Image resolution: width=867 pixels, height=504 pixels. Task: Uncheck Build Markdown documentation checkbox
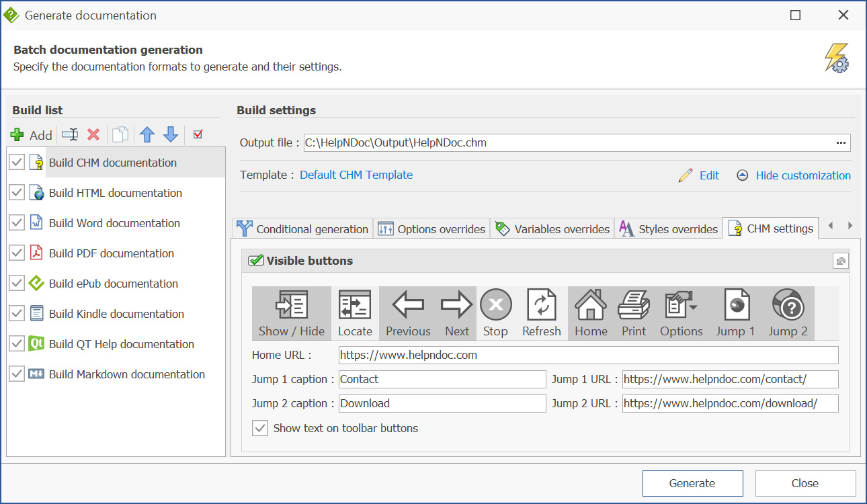click(17, 374)
